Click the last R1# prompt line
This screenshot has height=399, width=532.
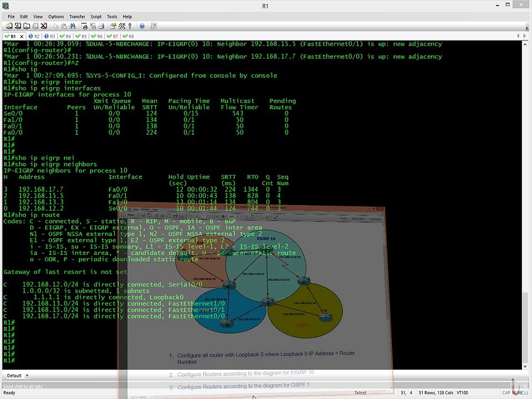click(x=9, y=360)
